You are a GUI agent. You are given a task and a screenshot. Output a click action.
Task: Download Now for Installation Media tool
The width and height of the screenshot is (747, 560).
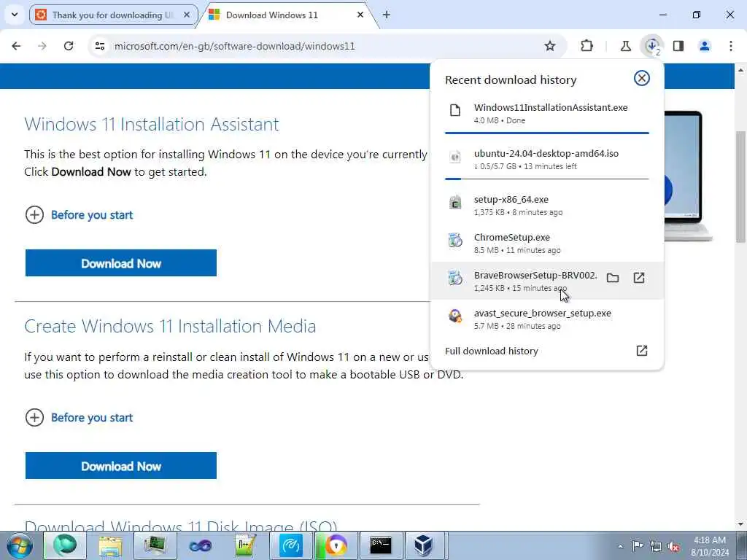(121, 466)
